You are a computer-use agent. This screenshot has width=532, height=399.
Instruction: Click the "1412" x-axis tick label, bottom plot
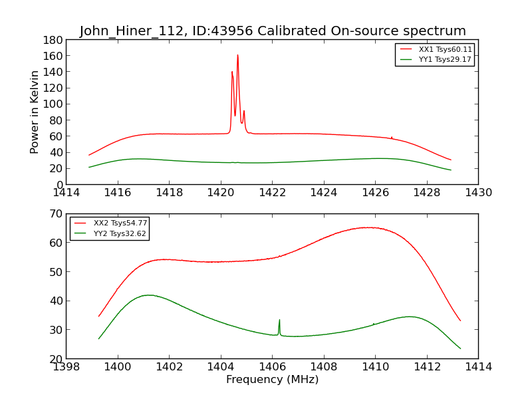tap(427, 366)
